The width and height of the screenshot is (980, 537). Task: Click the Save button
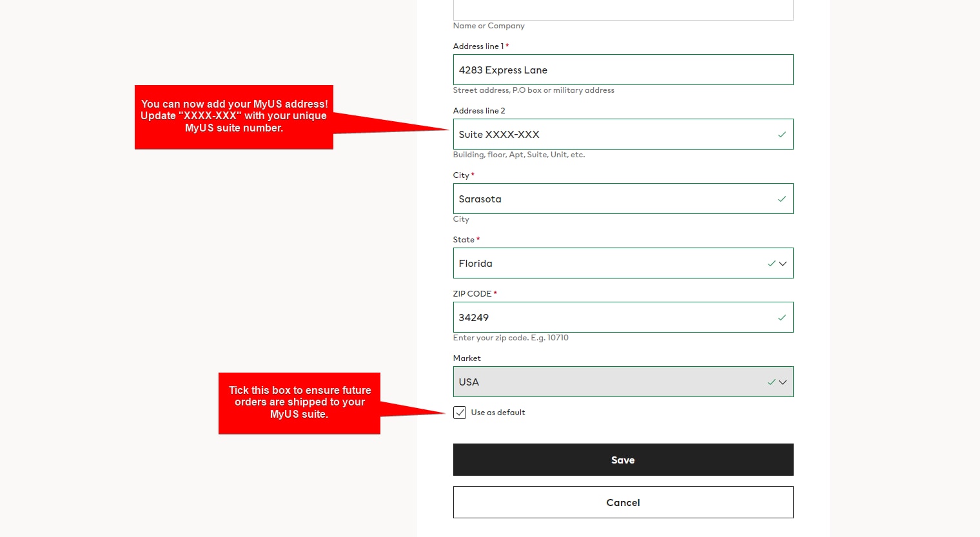click(623, 460)
